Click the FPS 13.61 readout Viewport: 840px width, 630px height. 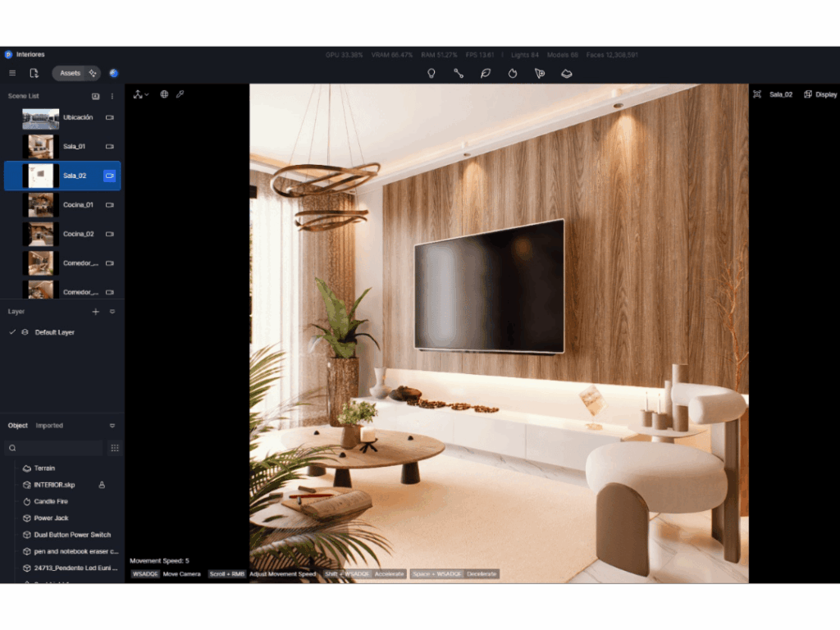pyautogui.click(x=480, y=55)
